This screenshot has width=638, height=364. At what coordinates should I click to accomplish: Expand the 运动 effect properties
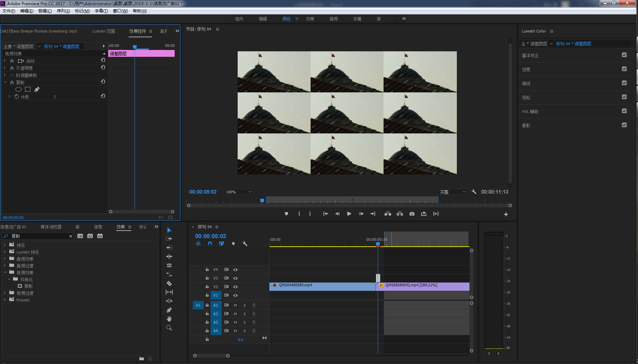pos(5,61)
